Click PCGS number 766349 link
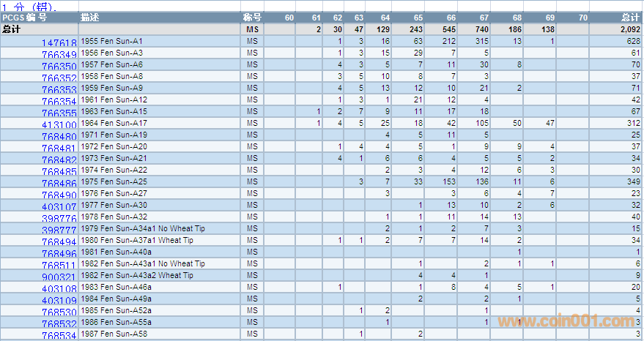The width and height of the screenshot is (644, 341). tap(59, 55)
